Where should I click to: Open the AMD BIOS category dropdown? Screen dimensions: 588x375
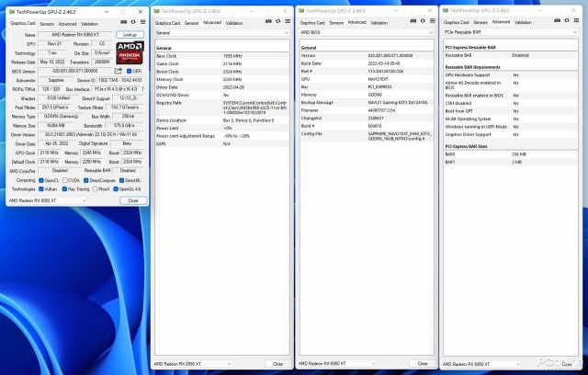[367, 32]
